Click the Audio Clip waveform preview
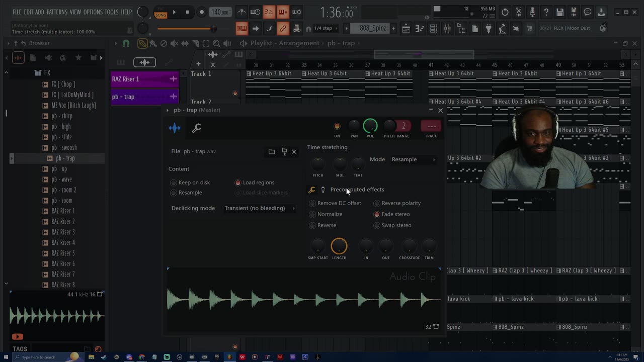 [304, 300]
